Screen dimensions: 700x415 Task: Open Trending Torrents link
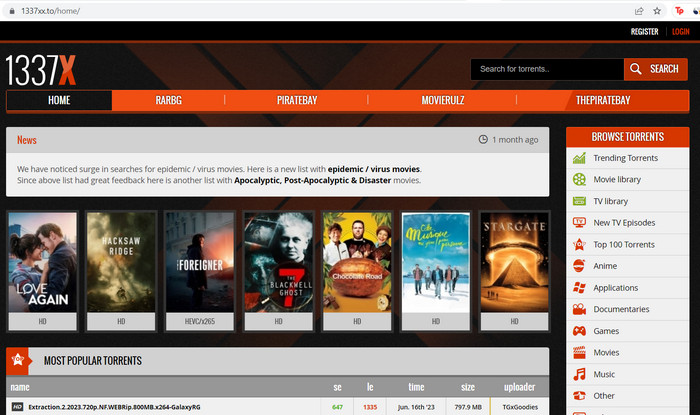tap(625, 158)
